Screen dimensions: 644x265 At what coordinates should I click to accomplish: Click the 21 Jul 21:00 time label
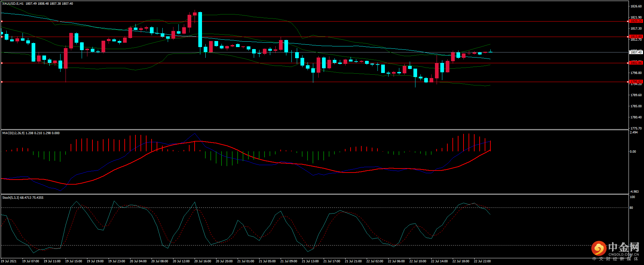[x=353, y=261]
